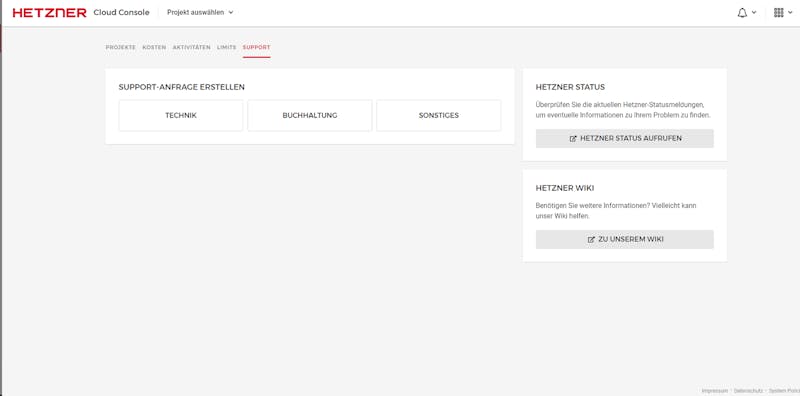
Task: Click the Hetzner logo
Action: (49, 13)
